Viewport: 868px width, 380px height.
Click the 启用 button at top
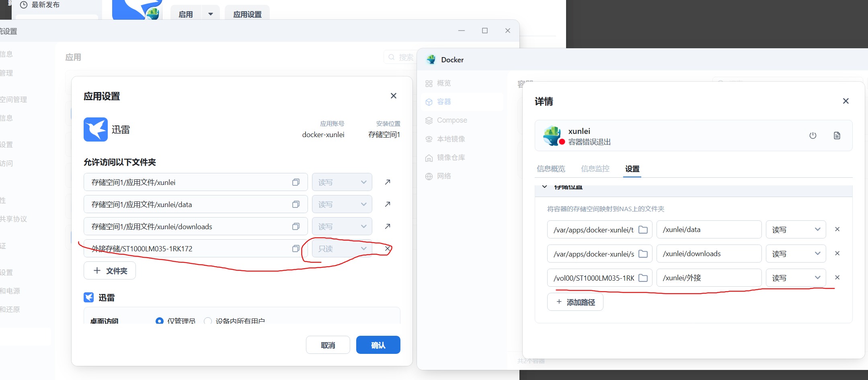point(186,14)
